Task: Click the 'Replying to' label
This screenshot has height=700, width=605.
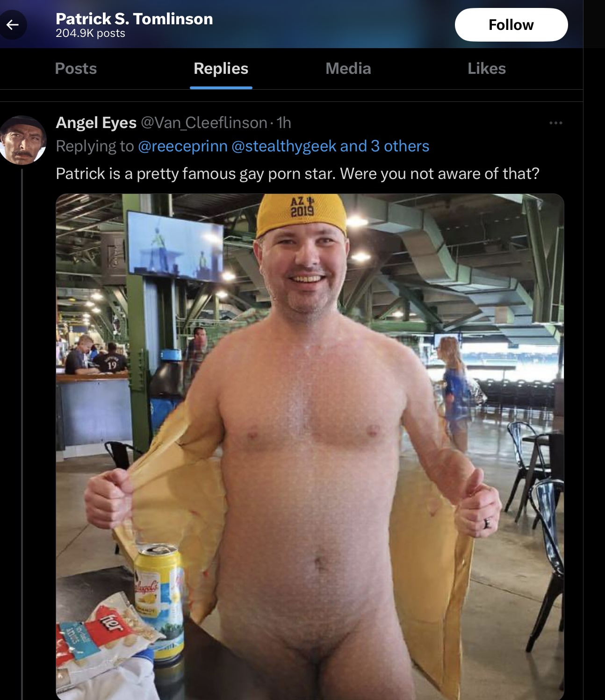Action: [x=95, y=146]
